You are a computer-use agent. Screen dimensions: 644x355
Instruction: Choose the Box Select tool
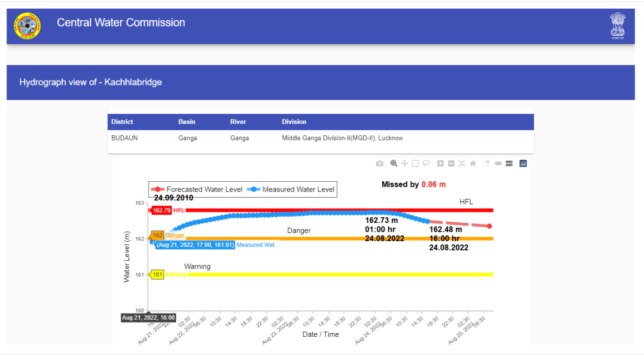tap(415, 164)
